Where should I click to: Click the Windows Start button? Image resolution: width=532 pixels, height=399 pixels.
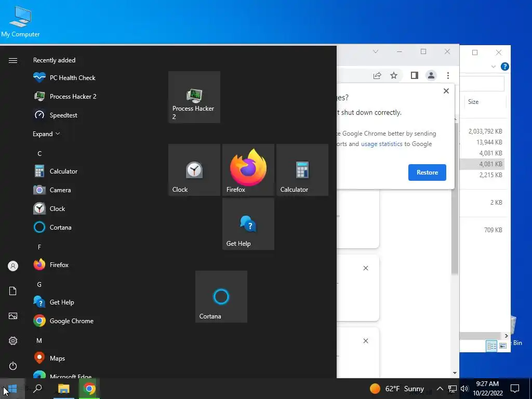pos(12,389)
